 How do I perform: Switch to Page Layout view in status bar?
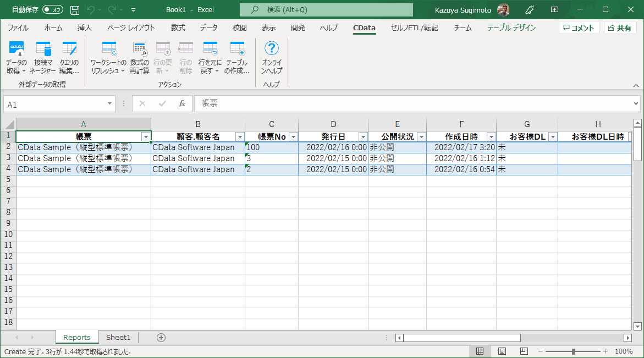(x=502, y=351)
